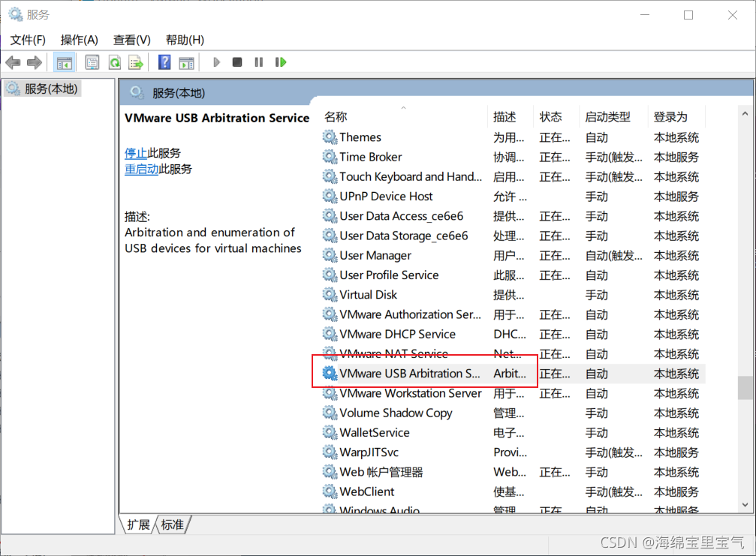
Task: Click the Provi... description of WarpJITSvc
Action: point(510,452)
